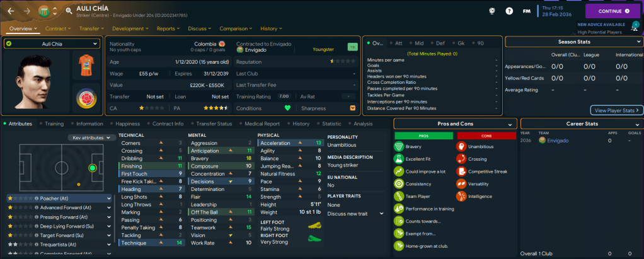Click the help question mark icon

click(x=509, y=11)
